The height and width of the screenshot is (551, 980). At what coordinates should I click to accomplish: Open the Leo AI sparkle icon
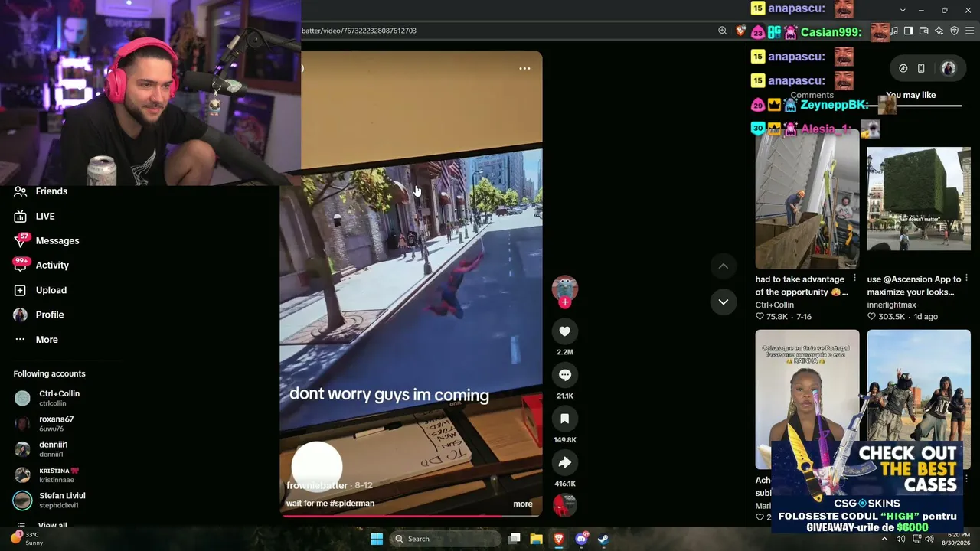click(x=939, y=31)
